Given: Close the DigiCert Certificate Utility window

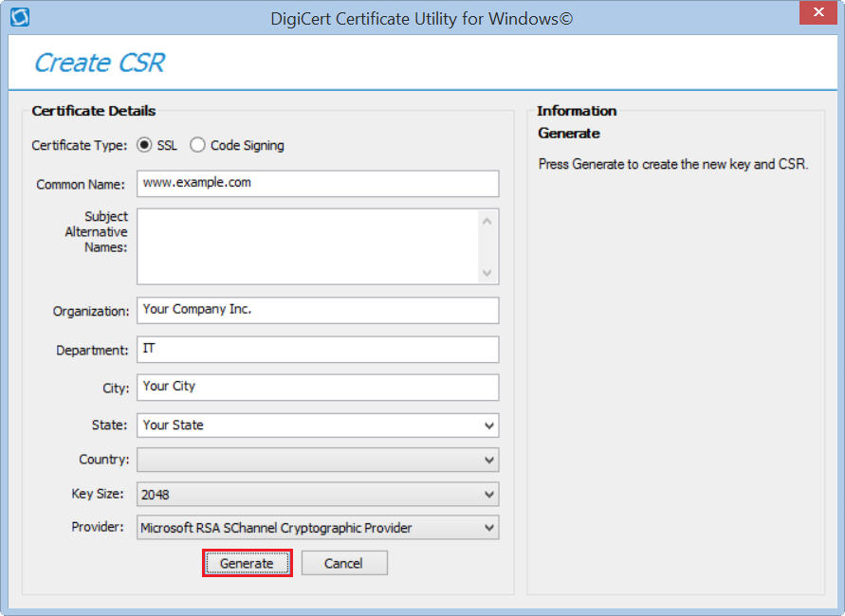Looking at the screenshot, I should point(816,13).
